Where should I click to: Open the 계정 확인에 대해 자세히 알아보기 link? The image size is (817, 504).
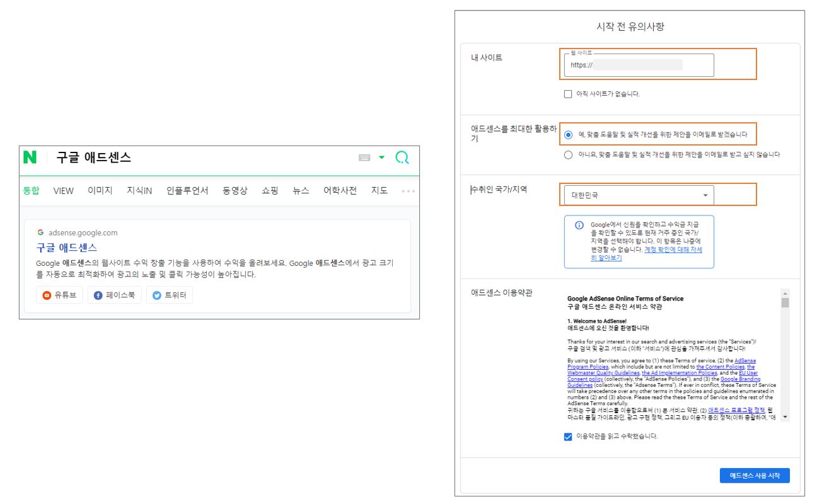(x=646, y=253)
